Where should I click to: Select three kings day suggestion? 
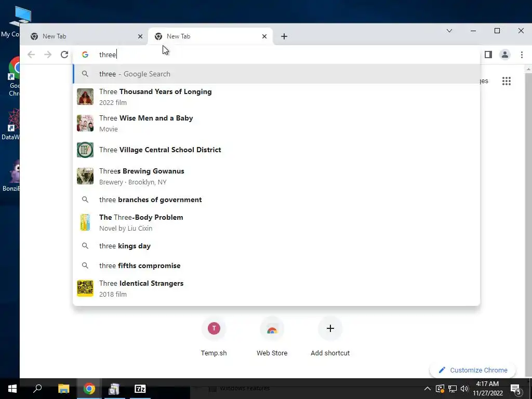click(276, 246)
